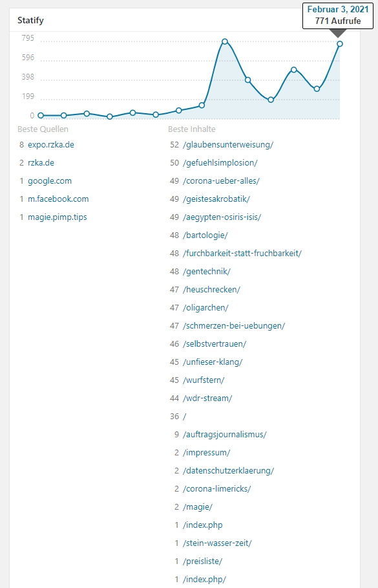Select the highest chart point near 795
Viewport: 378px width, 588px height.
225,41
